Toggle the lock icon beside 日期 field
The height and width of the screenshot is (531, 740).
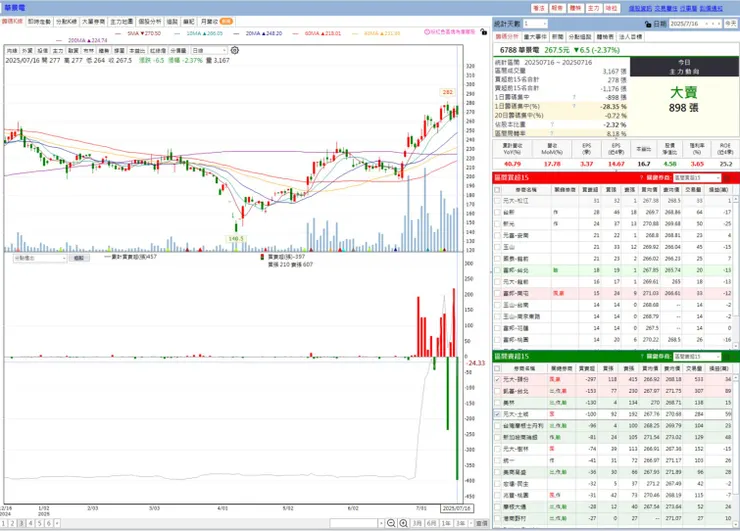[648, 24]
